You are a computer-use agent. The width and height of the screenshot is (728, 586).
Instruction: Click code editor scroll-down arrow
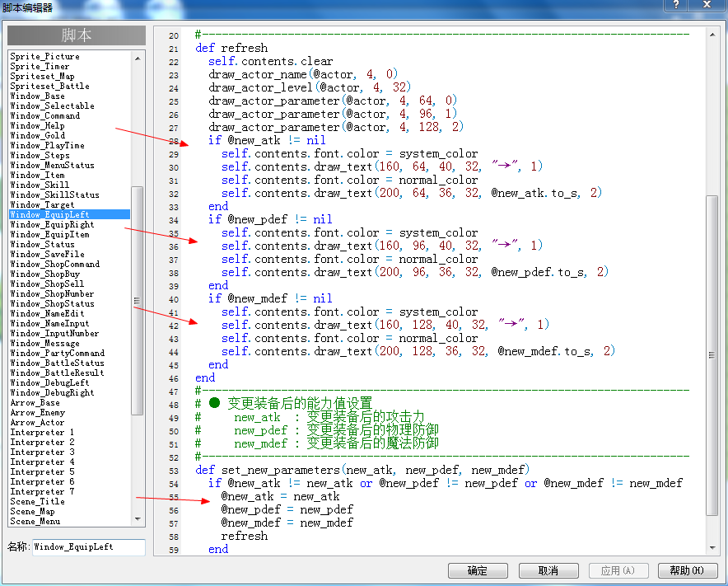712,548
